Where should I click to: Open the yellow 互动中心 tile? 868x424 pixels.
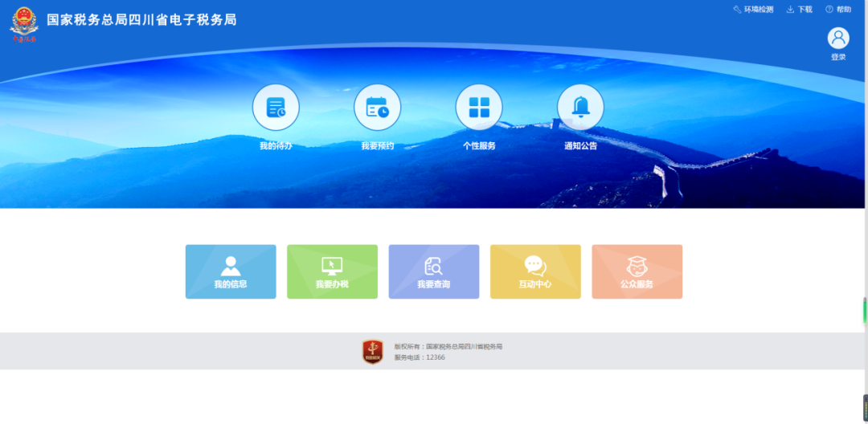click(x=535, y=271)
